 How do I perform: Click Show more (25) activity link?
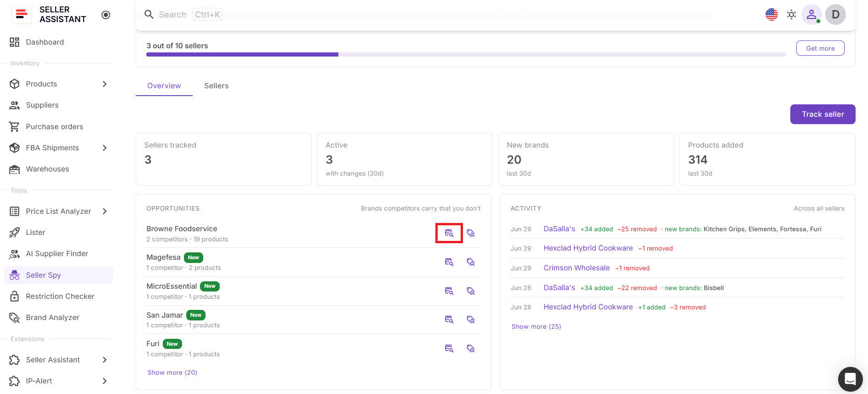coord(537,327)
